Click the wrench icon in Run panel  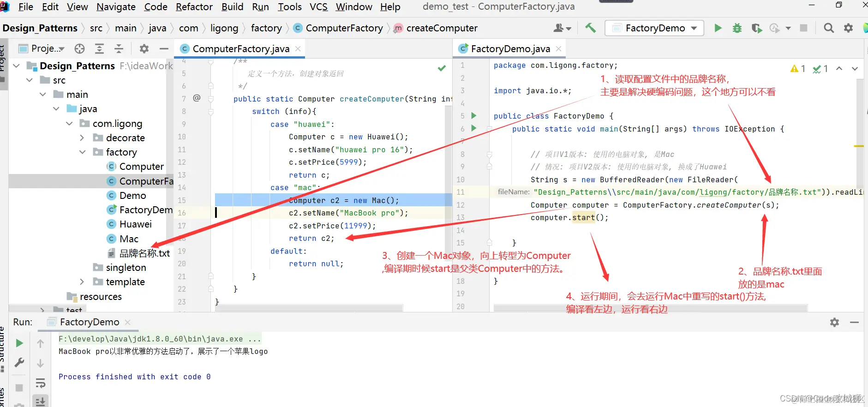click(19, 363)
